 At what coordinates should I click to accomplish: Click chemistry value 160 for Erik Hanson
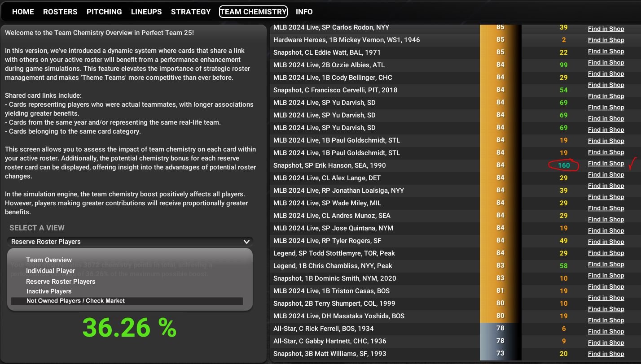(x=564, y=165)
